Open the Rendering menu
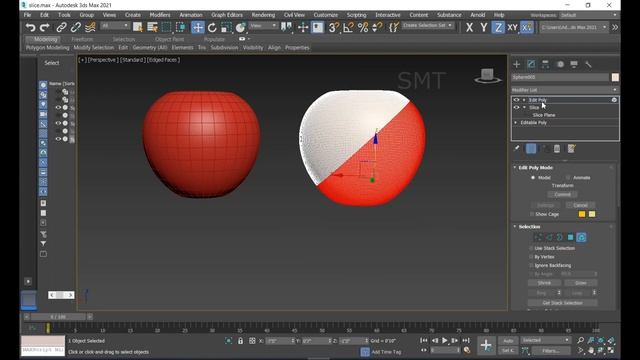640x360 pixels. (x=263, y=15)
